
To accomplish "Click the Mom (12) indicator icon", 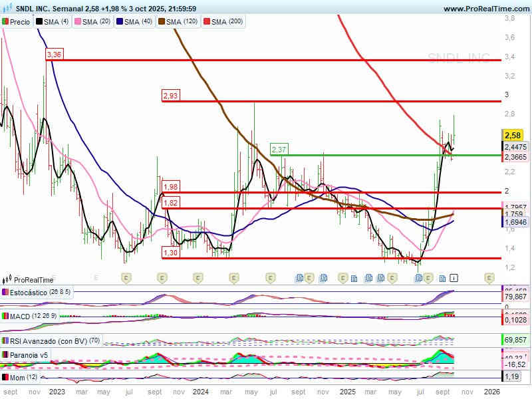I will click(5, 377).
